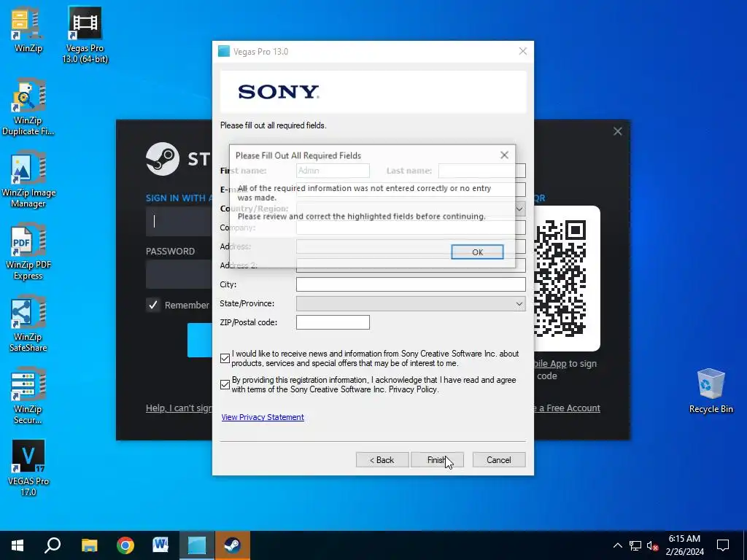Click OK in the required fields alert
This screenshot has width=747, height=560.
477,252
